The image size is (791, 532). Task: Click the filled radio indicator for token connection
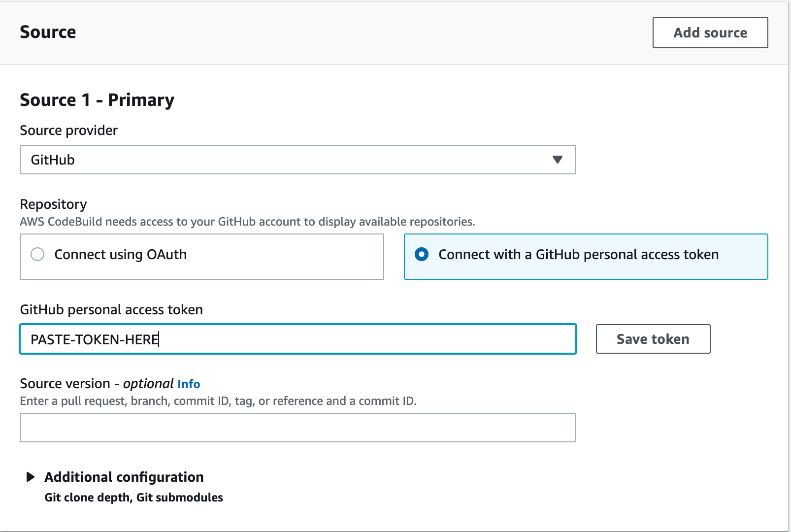[x=423, y=255]
